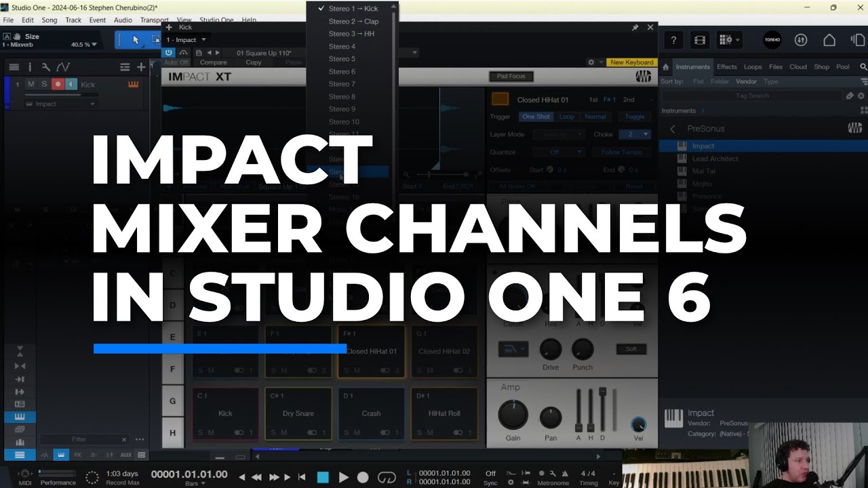The width and height of the screenshot is (868, 488).
Task: Load the next preset arrow
Action: pos(218,52)
